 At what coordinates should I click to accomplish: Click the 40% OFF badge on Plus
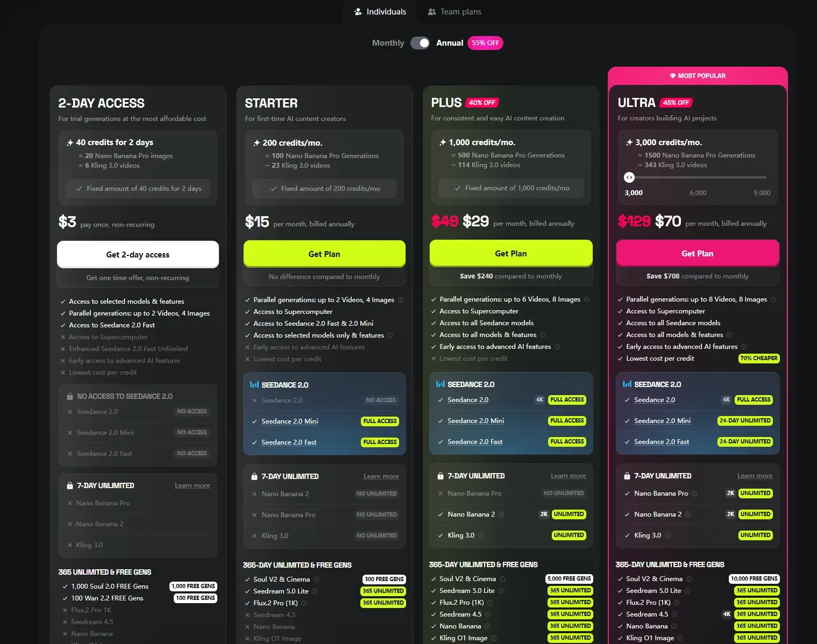tap(482, 103)
